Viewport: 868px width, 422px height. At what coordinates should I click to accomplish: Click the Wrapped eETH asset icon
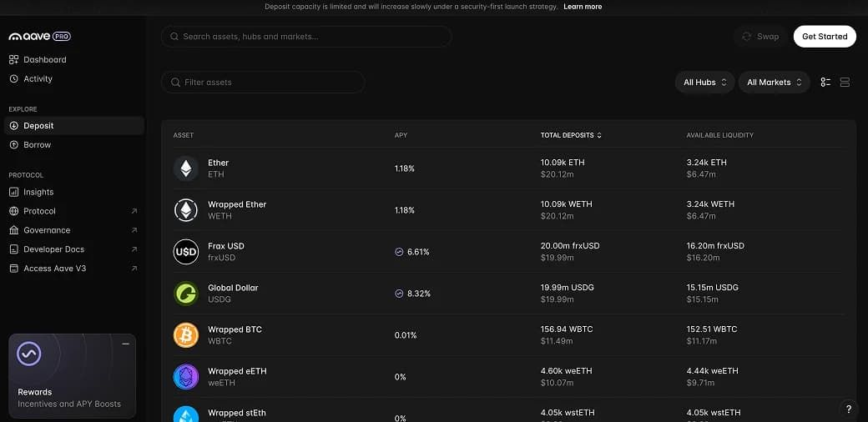(186, 377)
